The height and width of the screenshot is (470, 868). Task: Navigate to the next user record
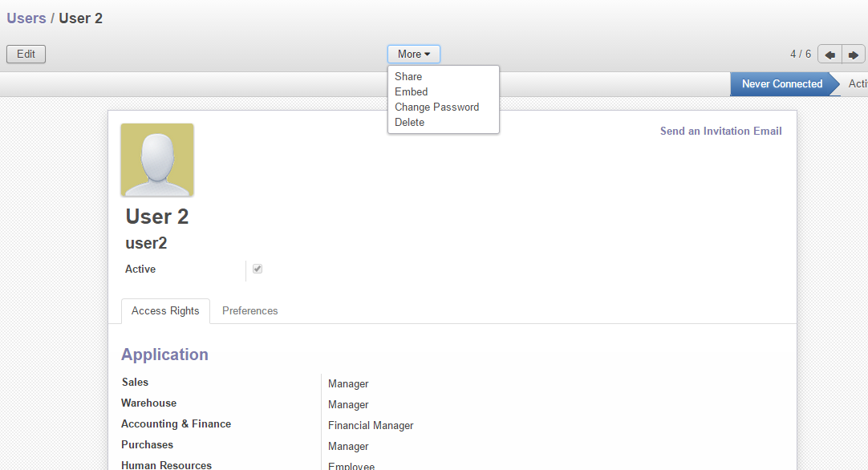[x=853, y=54]
